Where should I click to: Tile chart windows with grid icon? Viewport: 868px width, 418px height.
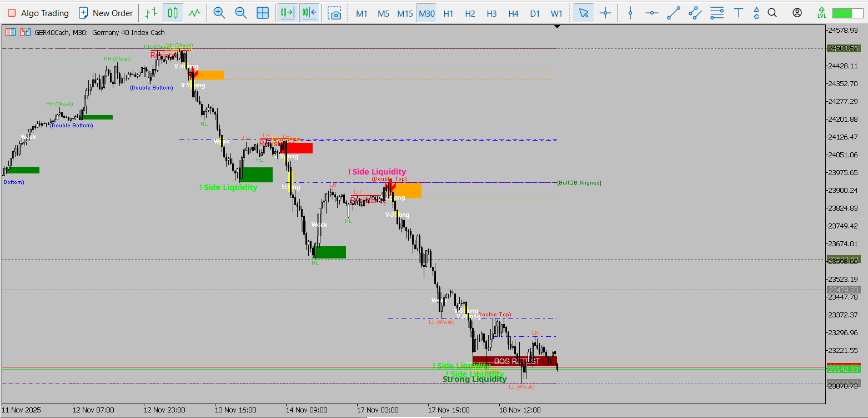pos(263,13)
